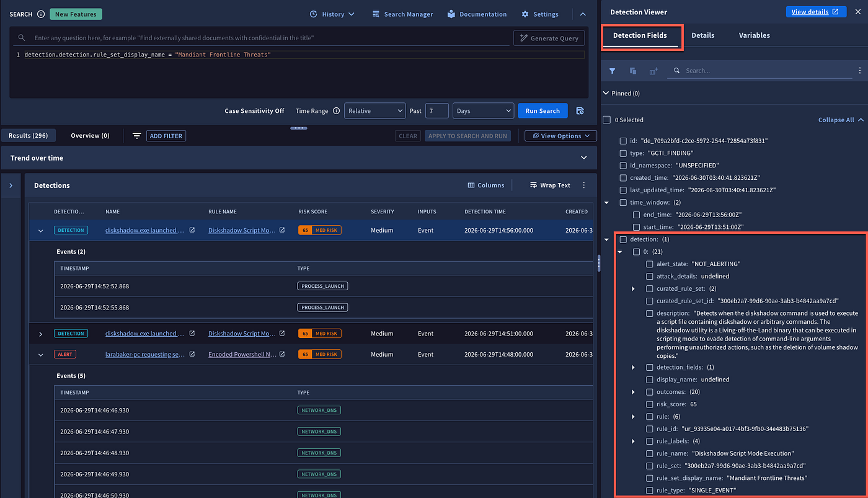Screen dimensions: 868x498
Task: Switch to the Overview (0) tab
Action: 90,135
